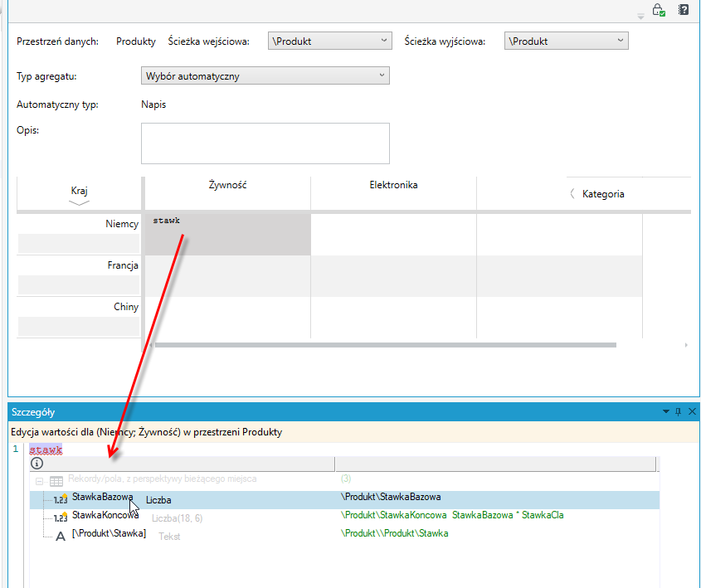Click inside the Opis text box
Viewport: 701px width, 588px height.
pos(265,143)
